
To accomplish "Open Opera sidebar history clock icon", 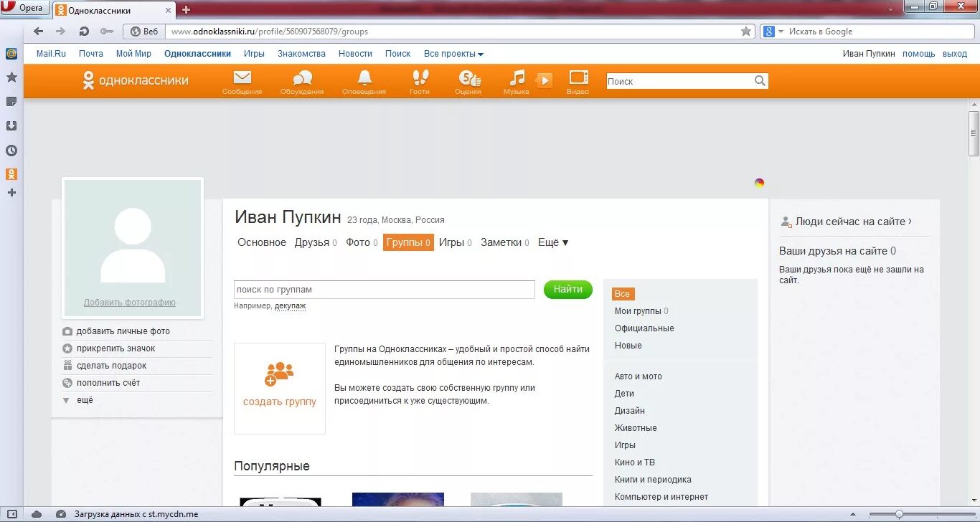I will tap(11, 151).
